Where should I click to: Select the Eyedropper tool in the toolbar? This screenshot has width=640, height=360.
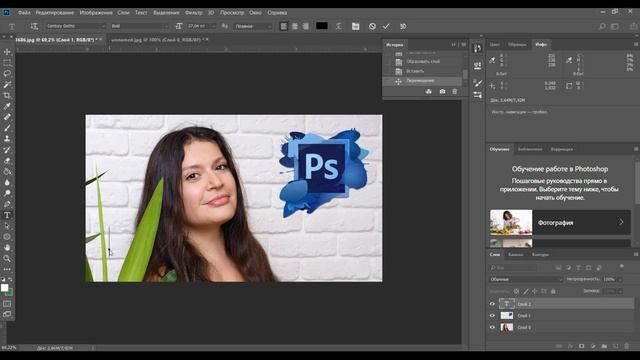(x=7, y=106)
